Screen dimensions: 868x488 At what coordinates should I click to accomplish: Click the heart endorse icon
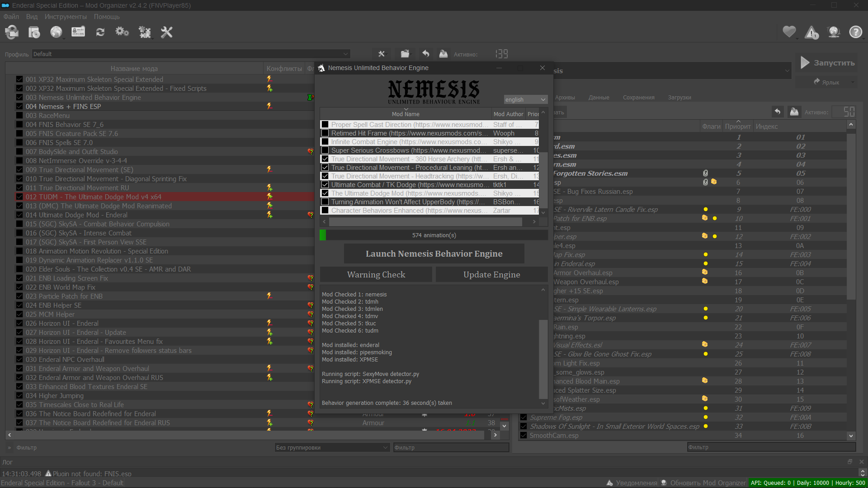click(789, 32)
